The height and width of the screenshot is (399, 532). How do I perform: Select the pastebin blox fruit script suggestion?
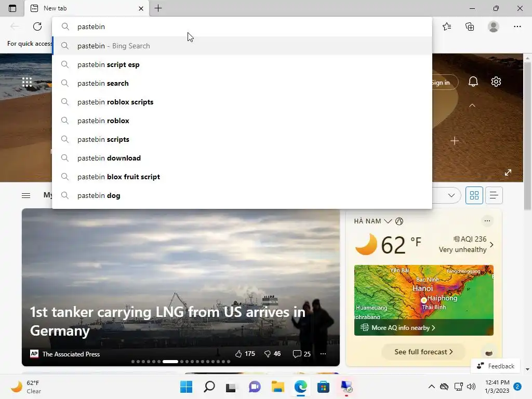tap(242, 177)
